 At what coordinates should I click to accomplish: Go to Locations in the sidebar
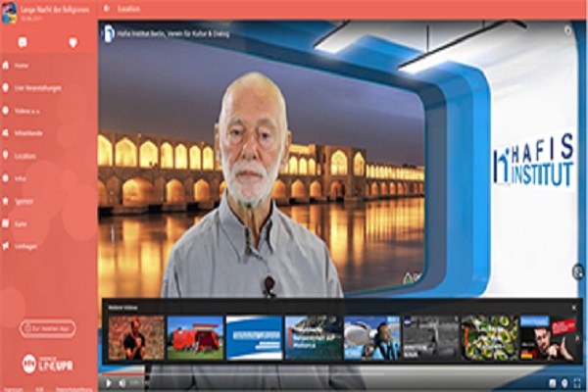pyautogui.click(x=25, y=155)
